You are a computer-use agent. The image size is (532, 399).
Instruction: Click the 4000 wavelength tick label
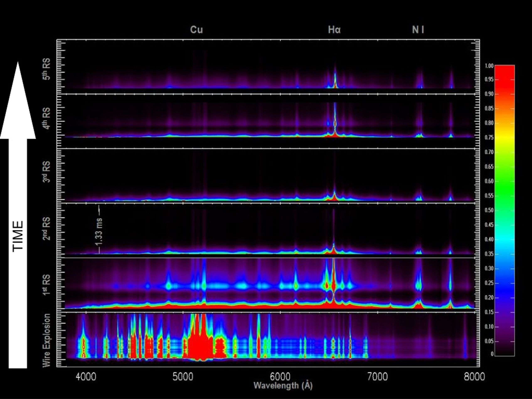click(86, 377)
